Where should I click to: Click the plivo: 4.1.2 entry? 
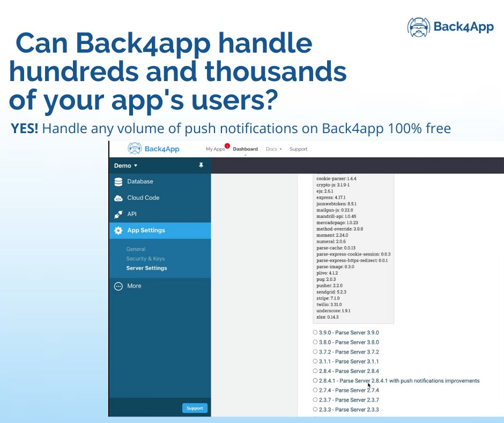point(327,273)
